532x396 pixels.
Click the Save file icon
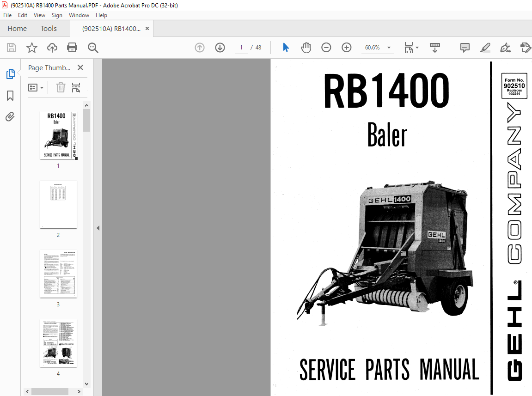click(x=12, y=48)
